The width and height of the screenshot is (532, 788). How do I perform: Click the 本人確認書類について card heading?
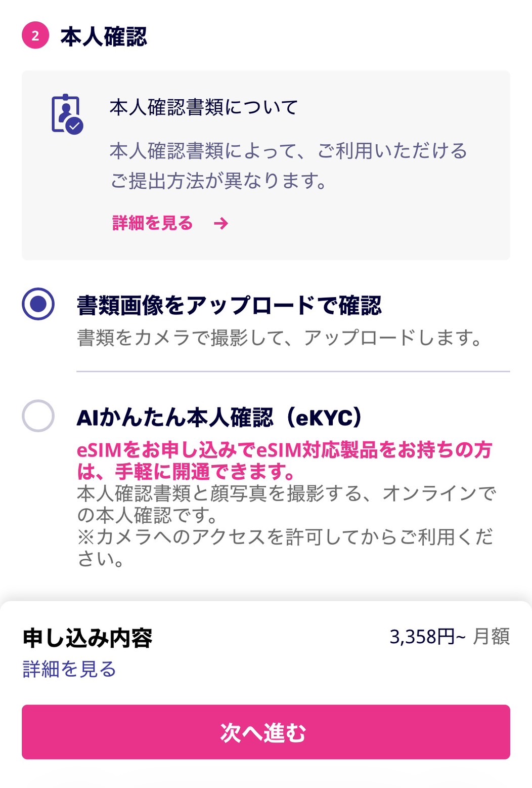pyautogui.click(x=204, y=107)
